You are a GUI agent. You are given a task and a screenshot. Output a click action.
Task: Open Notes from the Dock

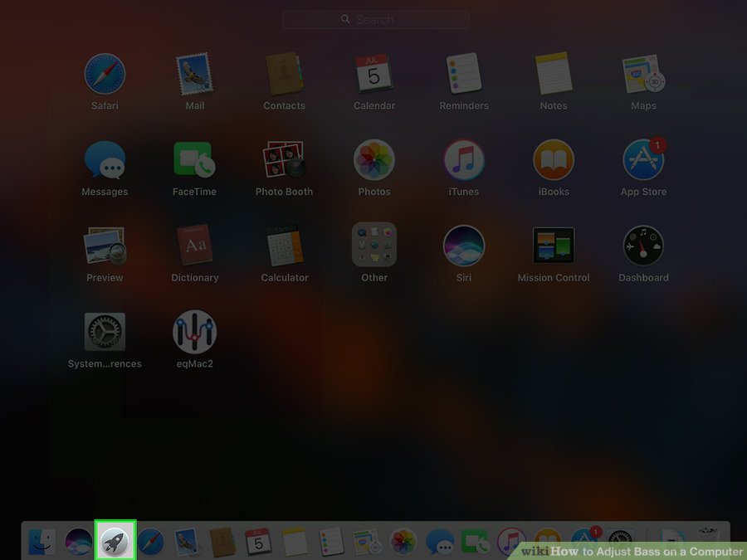(x=295, y=542)
